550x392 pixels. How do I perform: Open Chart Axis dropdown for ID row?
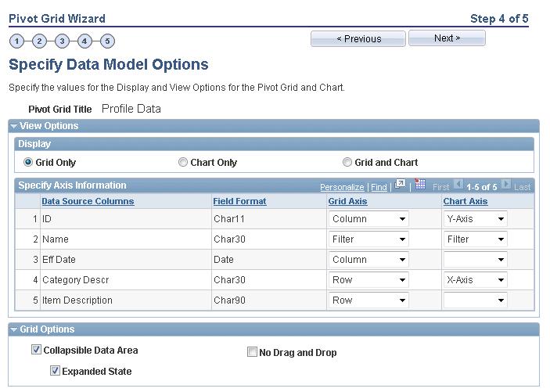point(476,219)
